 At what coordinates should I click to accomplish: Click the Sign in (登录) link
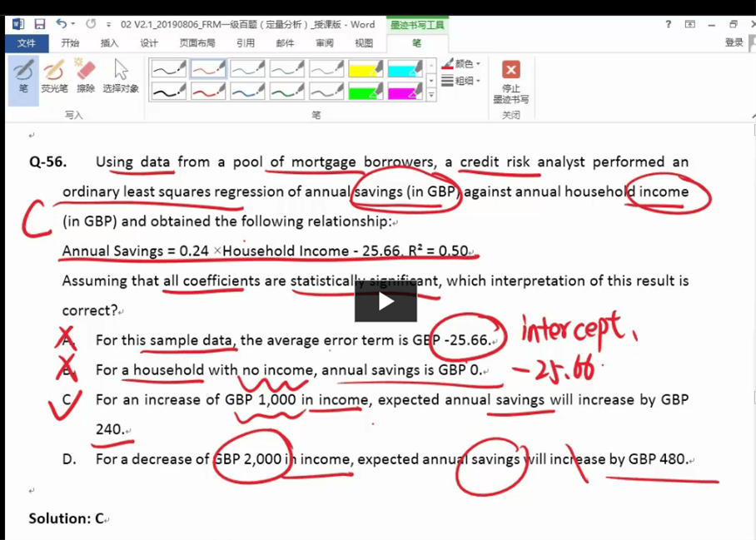point(734,43)
